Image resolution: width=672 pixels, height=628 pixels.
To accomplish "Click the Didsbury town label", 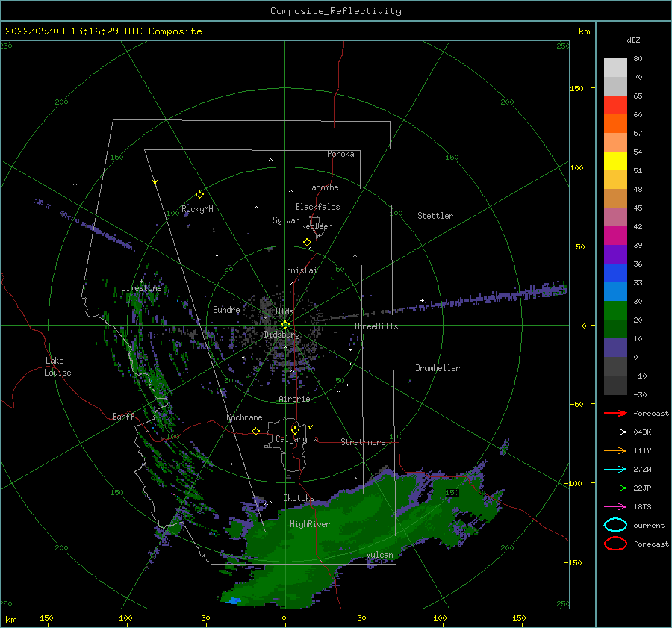I will 282,335.
